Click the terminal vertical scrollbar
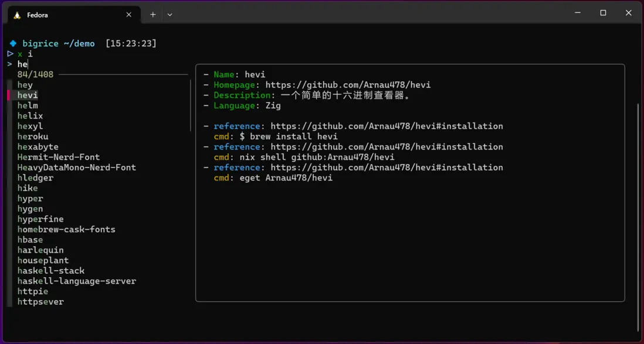Image resolution: width=644 pixels, height=344 pixels. click(639, 217)
